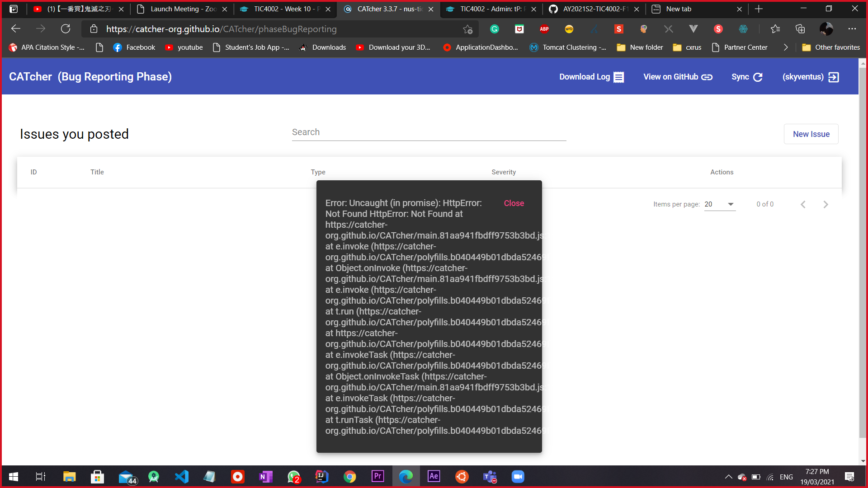
Task: Expand system tray hidden icons
Action: tap(728, 477)
